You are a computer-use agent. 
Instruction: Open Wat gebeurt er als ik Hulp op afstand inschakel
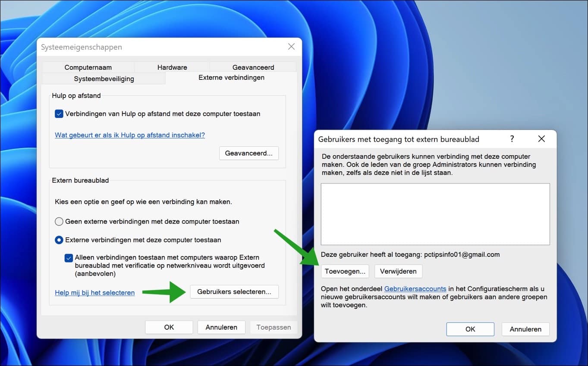[x=129, y=135]
